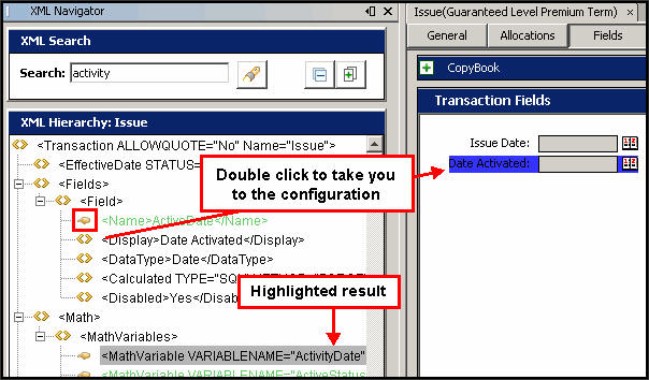Close the XML Navigator panel

(x=388, y=11)
